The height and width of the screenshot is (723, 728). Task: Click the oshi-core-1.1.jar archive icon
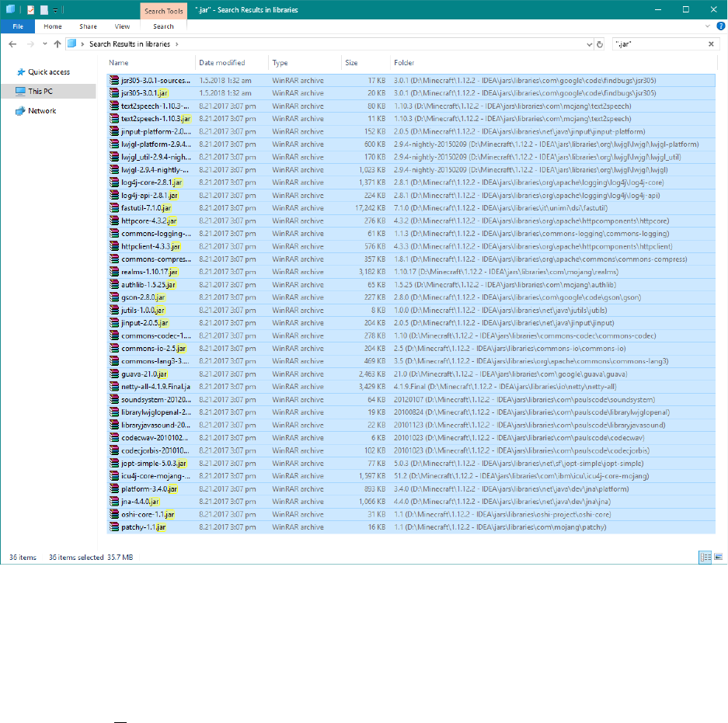(x=113, y=514)
